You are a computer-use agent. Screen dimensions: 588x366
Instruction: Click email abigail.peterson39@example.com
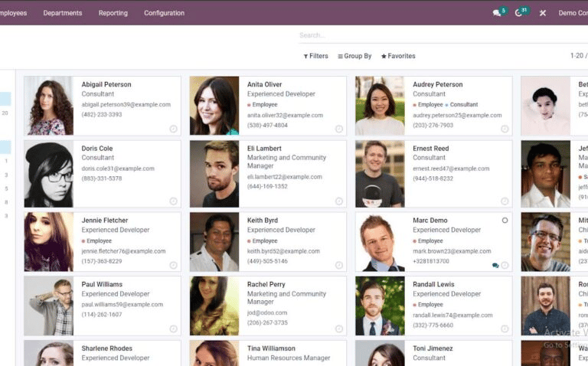point(126,105)
